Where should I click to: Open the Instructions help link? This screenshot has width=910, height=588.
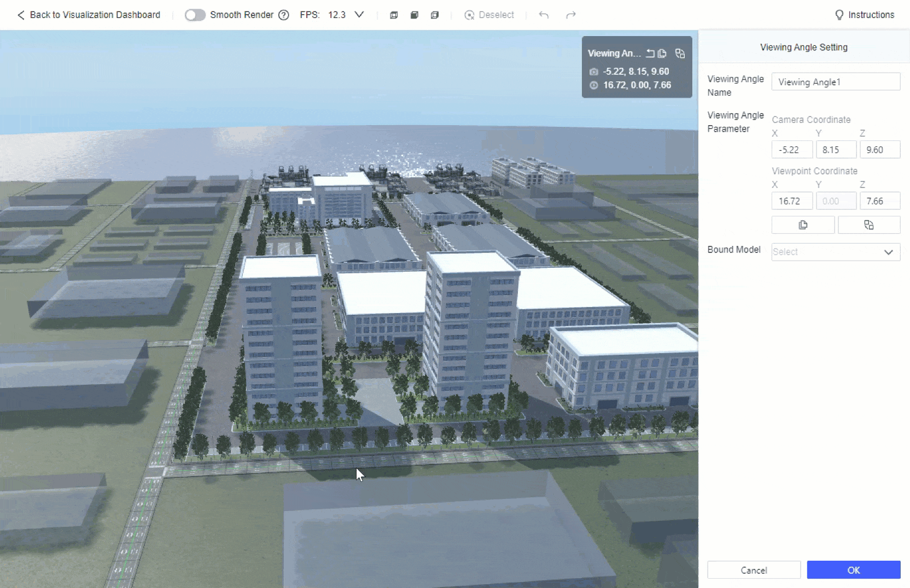(865, 15)
